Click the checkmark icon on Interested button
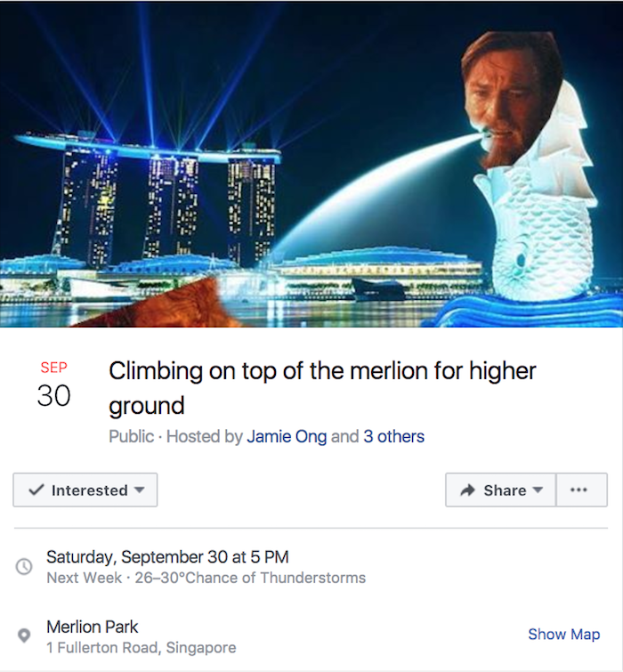 36,490
